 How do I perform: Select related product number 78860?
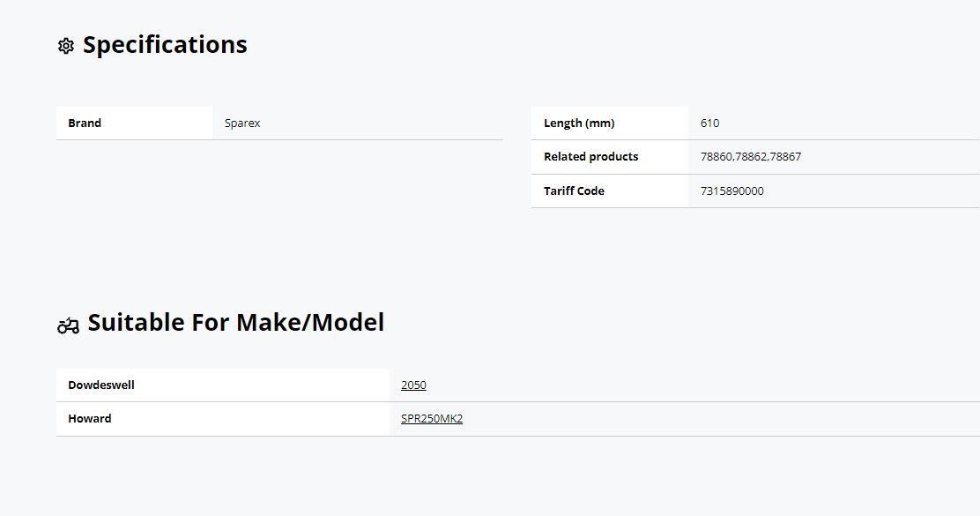coord(716,157)
